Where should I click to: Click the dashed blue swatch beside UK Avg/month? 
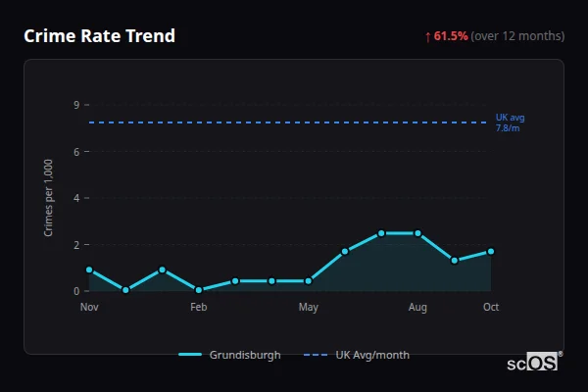pyautogui.click(x=316, y=355)
